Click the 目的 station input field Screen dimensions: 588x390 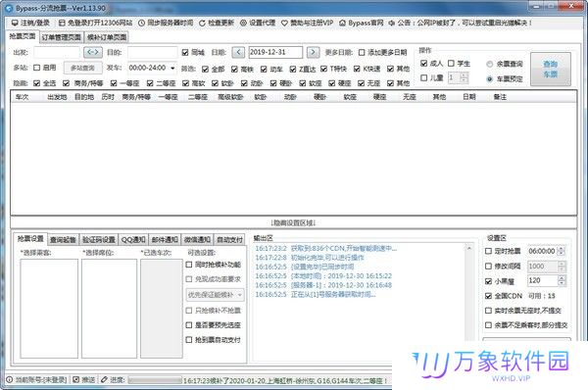(152, 53)
